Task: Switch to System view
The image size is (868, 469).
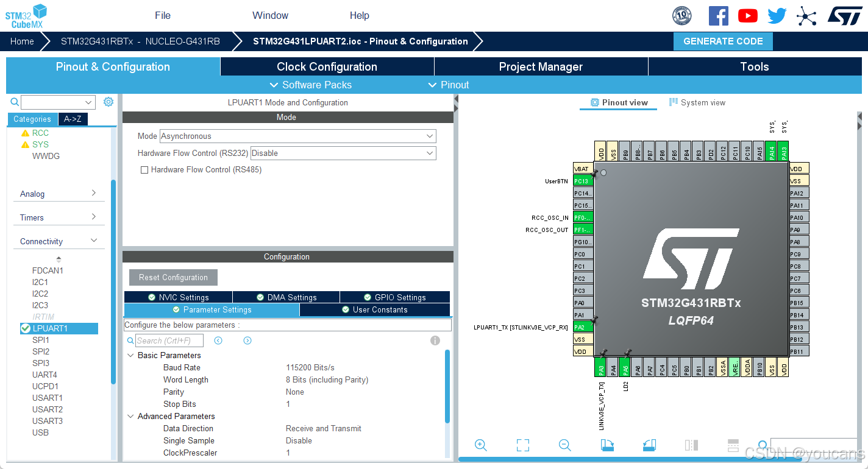Action: (697, 102)
